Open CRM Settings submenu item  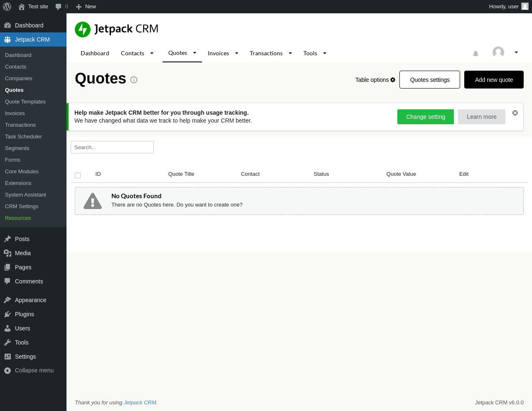[22, 207]
